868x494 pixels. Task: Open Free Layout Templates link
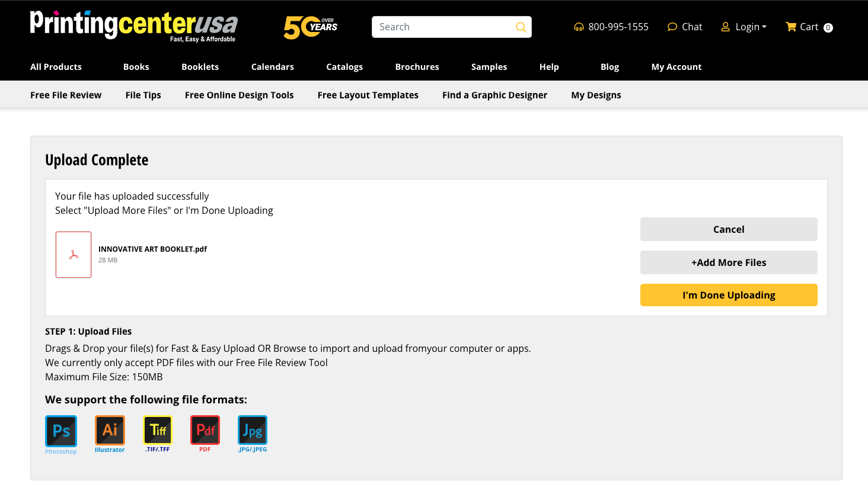coord(368,95)
